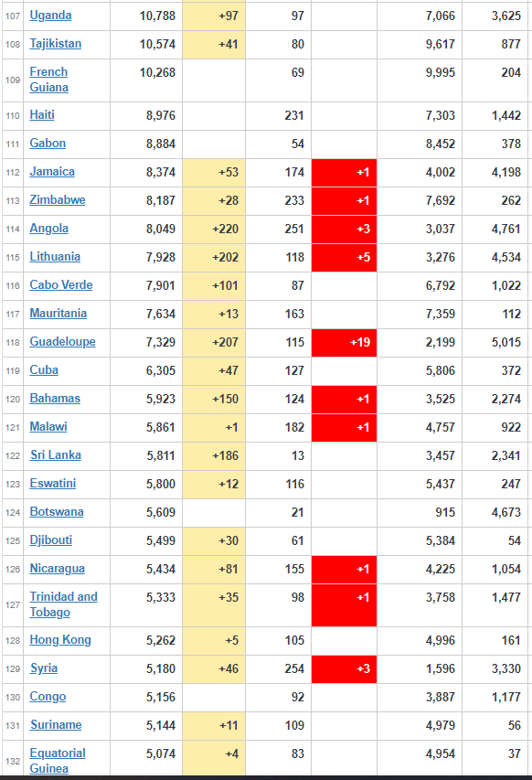Open the Trinidad and Tobago link
Viewport: 532px width, 780px height.
click(63, 604)
